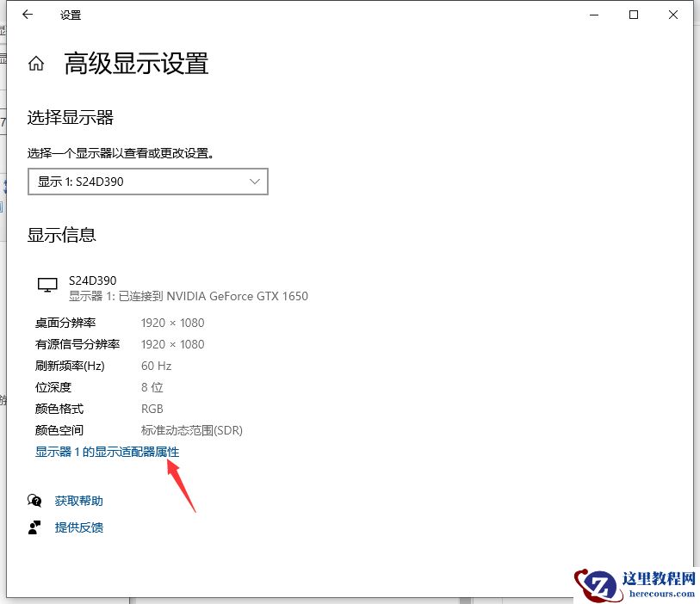Minimize the 设置 window

[593, 15]
